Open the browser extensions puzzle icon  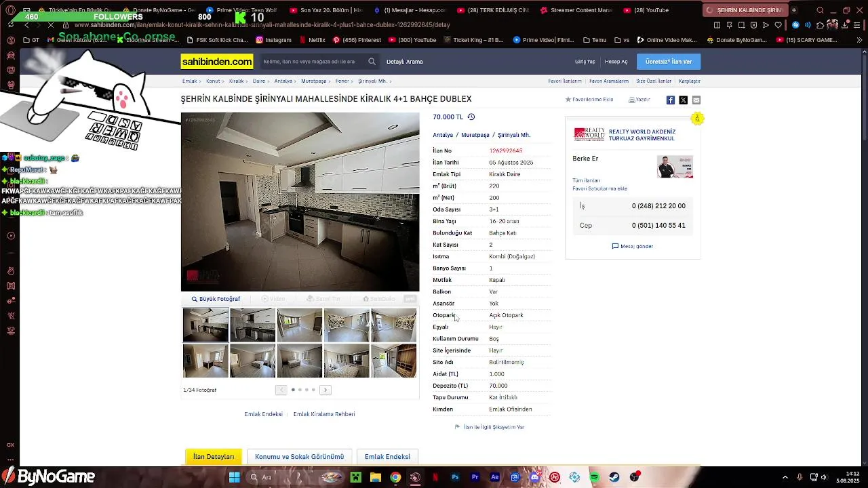coord(821,25)
